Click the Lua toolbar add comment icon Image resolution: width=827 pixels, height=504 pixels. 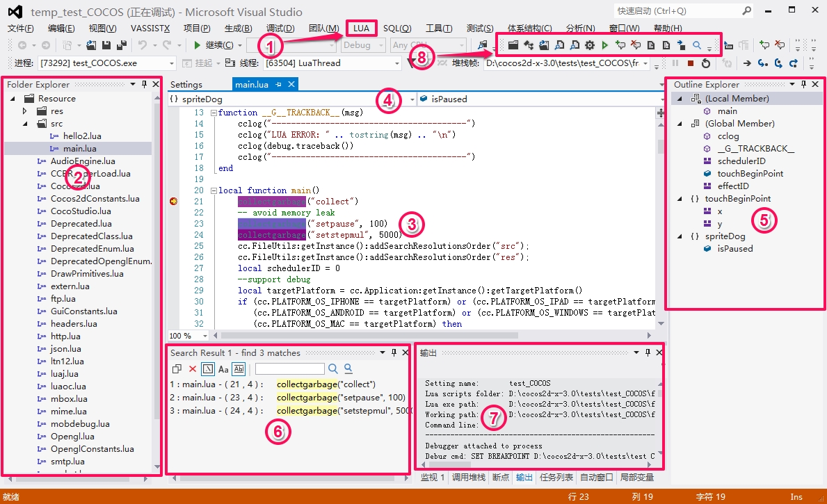point(620,45)
